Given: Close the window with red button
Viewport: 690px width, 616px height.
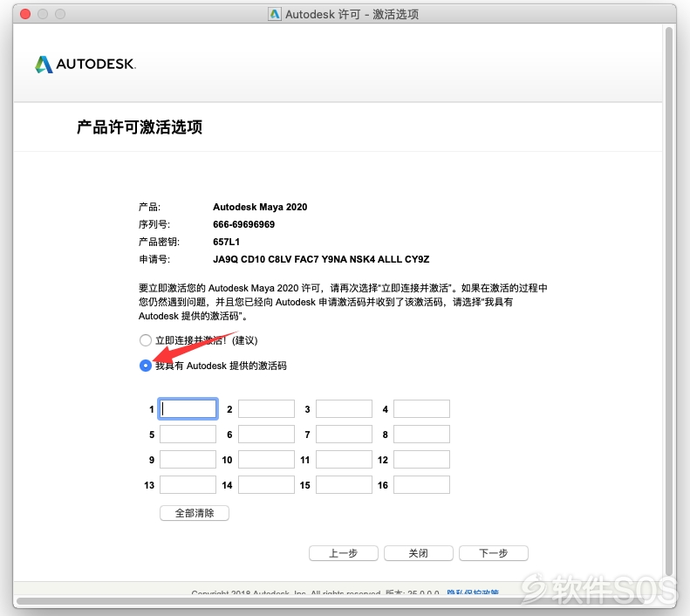Looking at the screenshot, I should click(25, 14).
